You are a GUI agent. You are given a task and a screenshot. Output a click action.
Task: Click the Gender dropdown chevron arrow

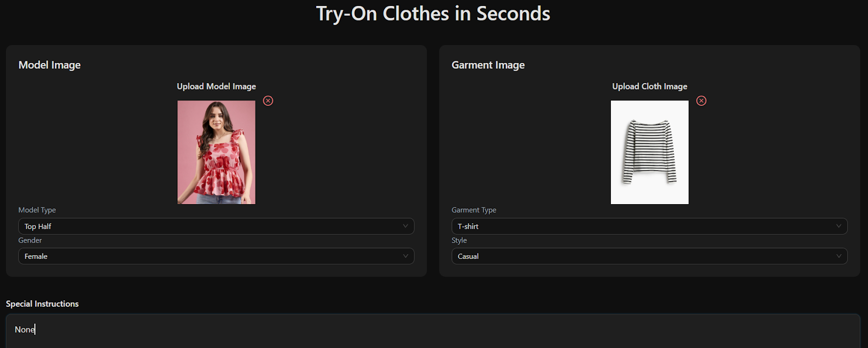pyautogui.click(x=405, y=256)
